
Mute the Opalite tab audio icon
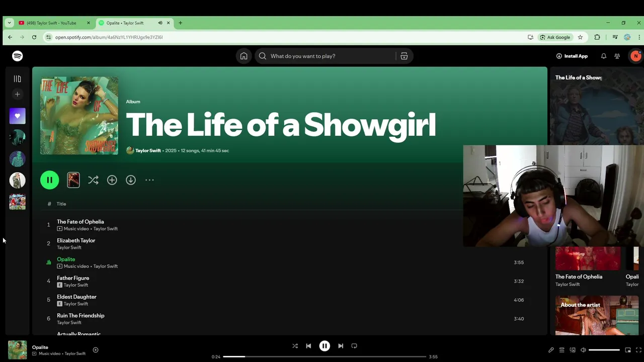[160, 23]
